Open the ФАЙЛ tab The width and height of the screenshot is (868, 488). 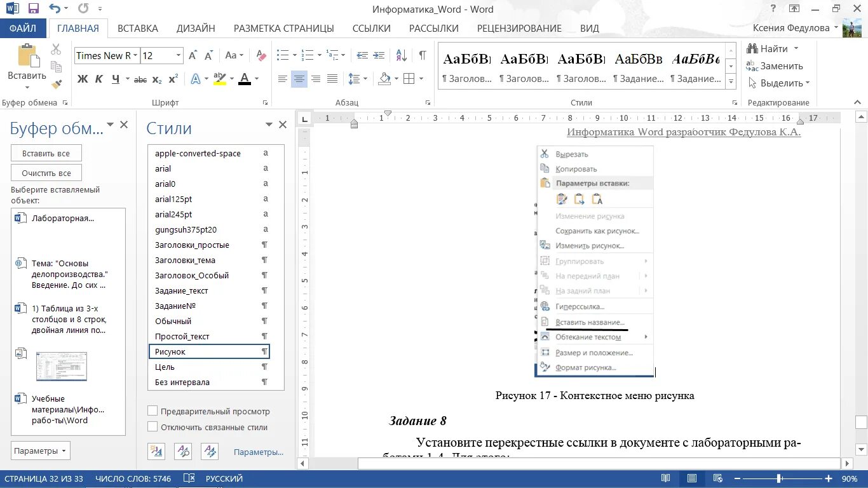point(23,28)
